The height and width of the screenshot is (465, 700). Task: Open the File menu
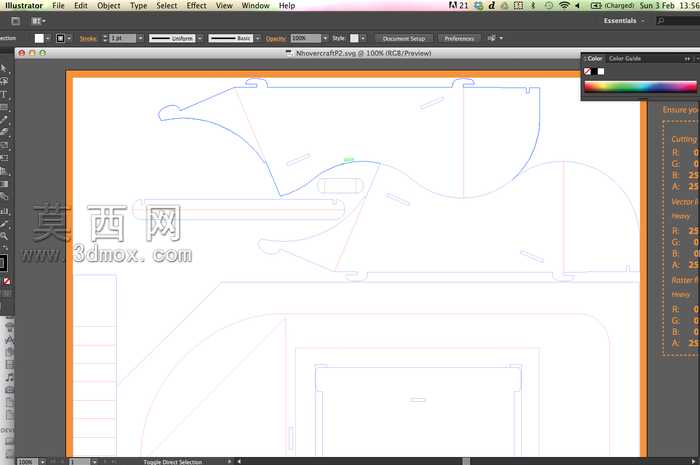coord(58,5)
